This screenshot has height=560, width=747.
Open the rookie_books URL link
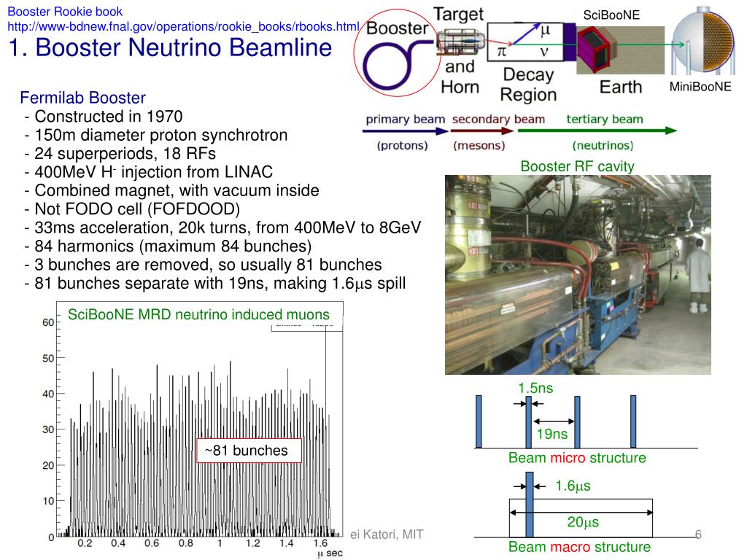click(x=183, y=27)
